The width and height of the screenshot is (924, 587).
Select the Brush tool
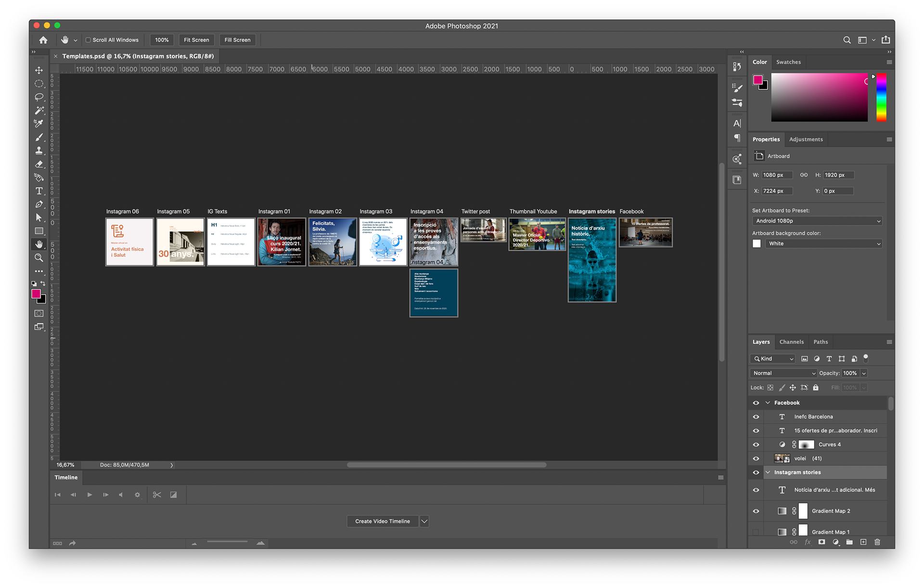point(39,137)
